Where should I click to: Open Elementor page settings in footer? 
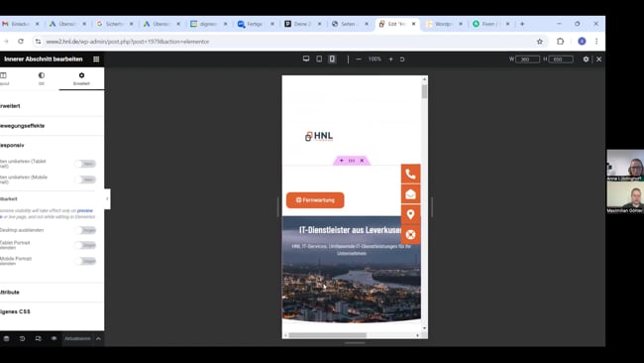click(6, 339)
